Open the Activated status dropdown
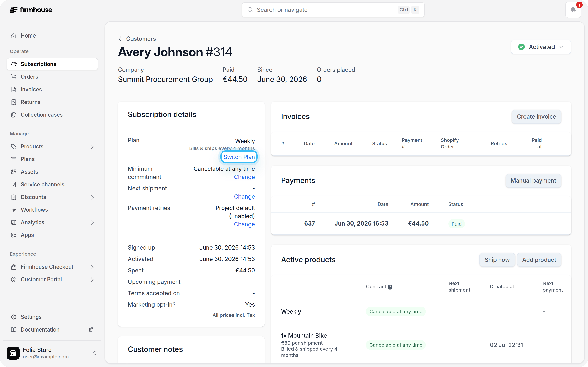The height and width of the screenshot is (367, 588). coord(541,47)
